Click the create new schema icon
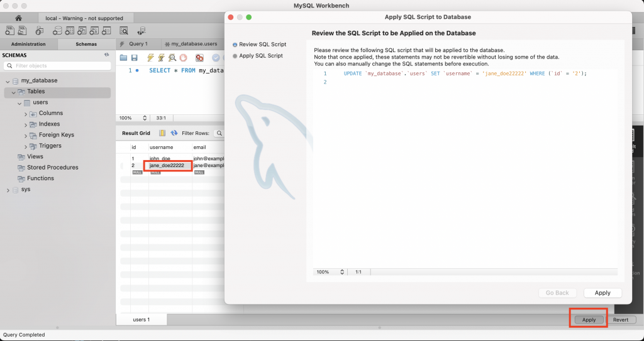This screenshot has height=341, width=644. (57, 30)
